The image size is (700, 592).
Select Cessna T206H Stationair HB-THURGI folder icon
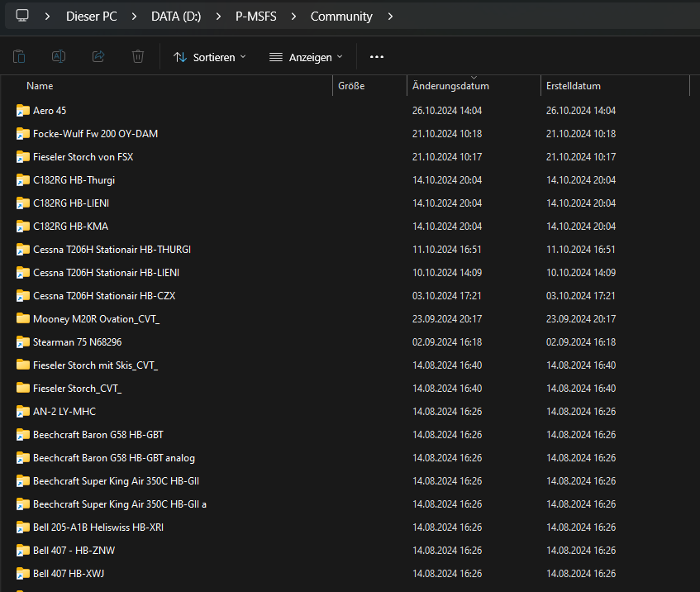point(23,250)
